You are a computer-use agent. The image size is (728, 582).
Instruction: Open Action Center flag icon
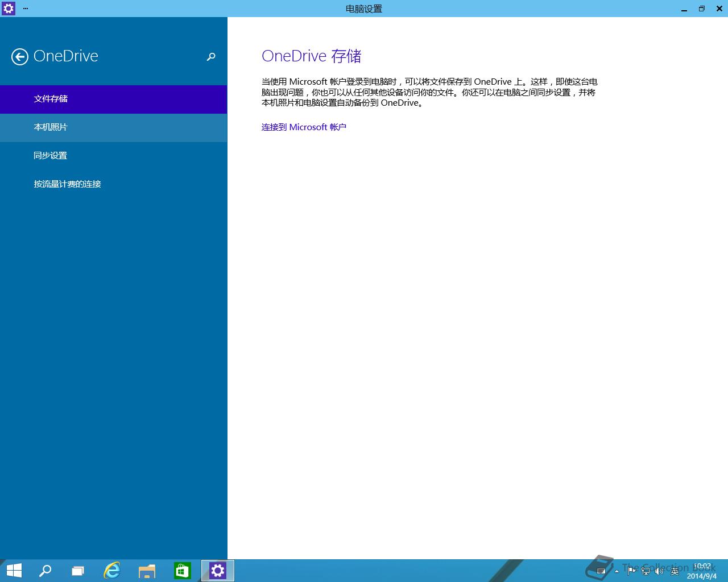(631, 571)
